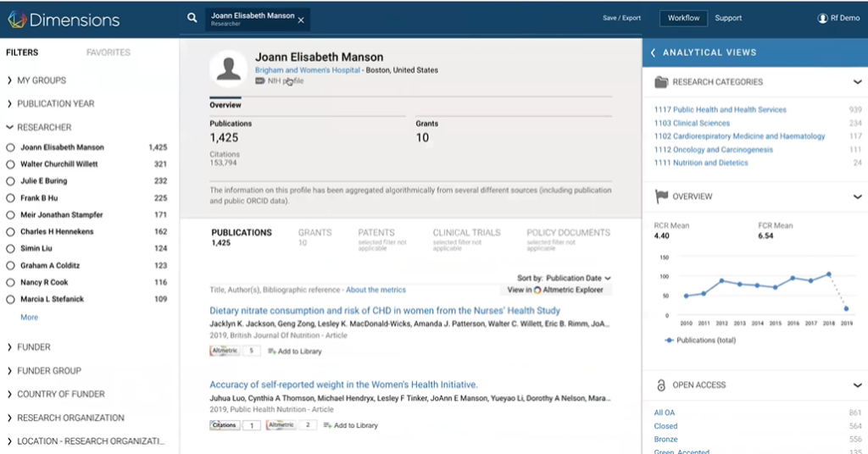Image resolution: width=868 pixels, height=454 pixels.
Task: Click Altmetric badge on Dietary nitrate article
Action: pyautogui.click(x=225, y=351)
